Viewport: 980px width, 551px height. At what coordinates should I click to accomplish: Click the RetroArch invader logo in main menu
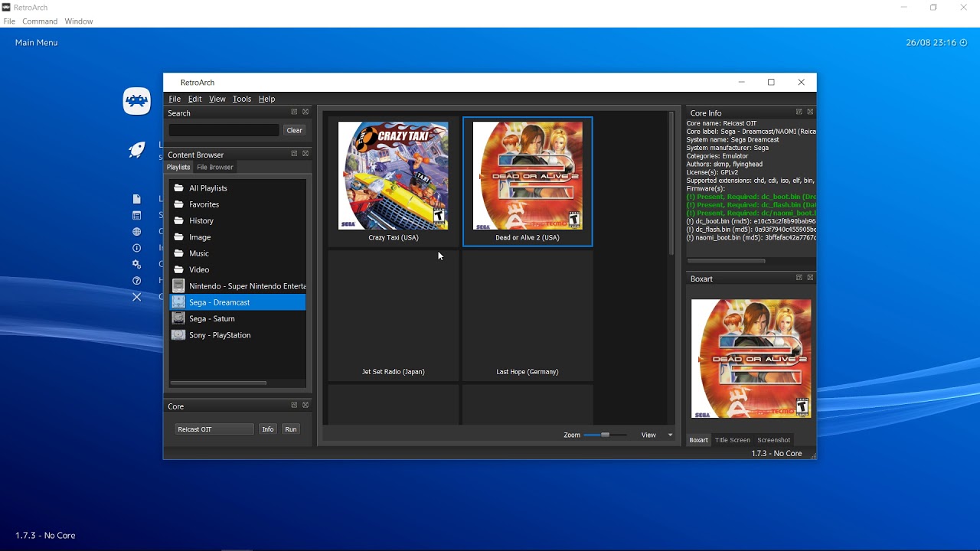137,101
